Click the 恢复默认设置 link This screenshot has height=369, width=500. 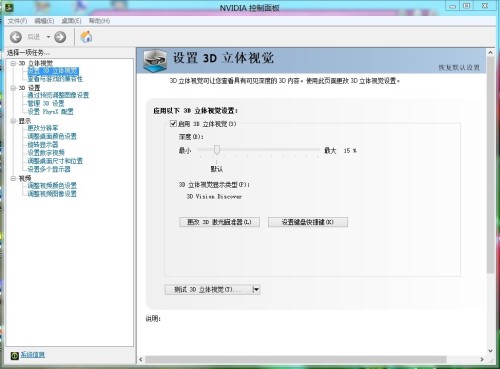point(459,68)
